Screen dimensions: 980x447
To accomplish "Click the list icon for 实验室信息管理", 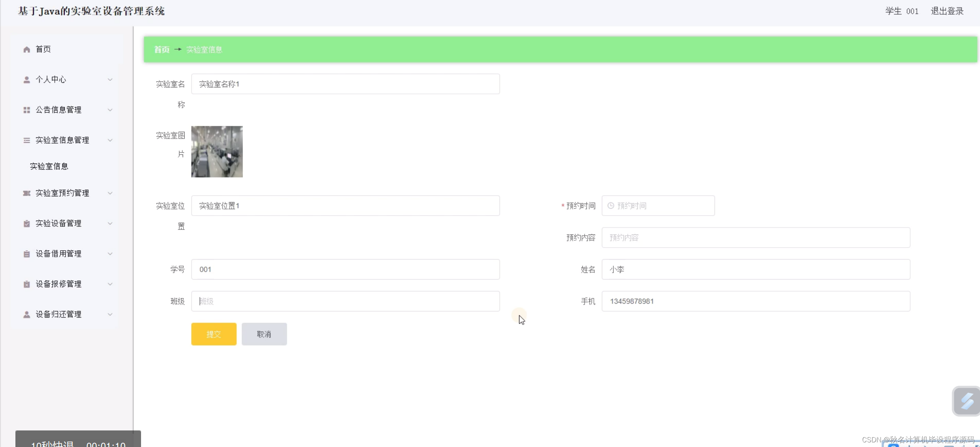I will click(x=27, y=140).
